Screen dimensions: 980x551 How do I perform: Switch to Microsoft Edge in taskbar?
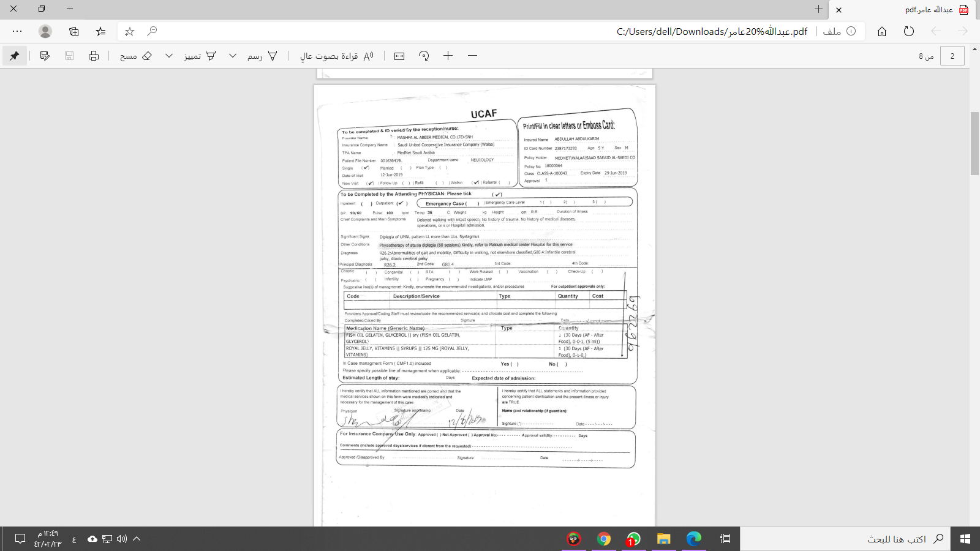pyautogui.click(x=694, y=539)
